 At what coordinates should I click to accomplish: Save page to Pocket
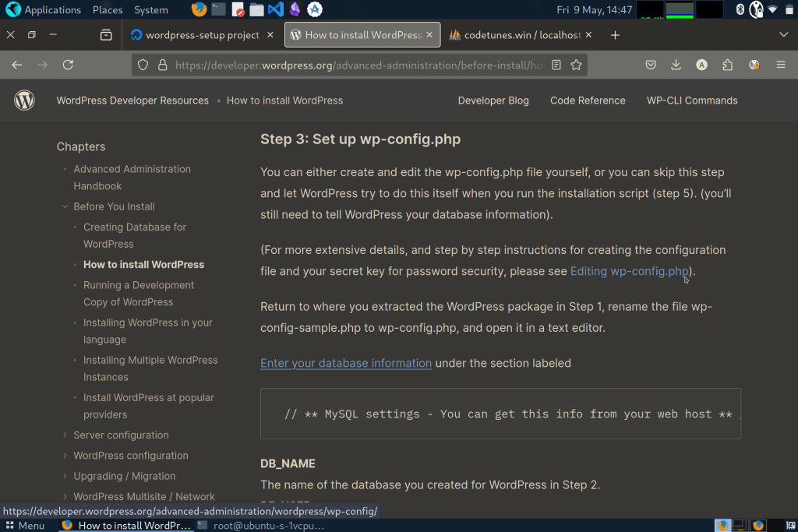[x=651, y=65]
